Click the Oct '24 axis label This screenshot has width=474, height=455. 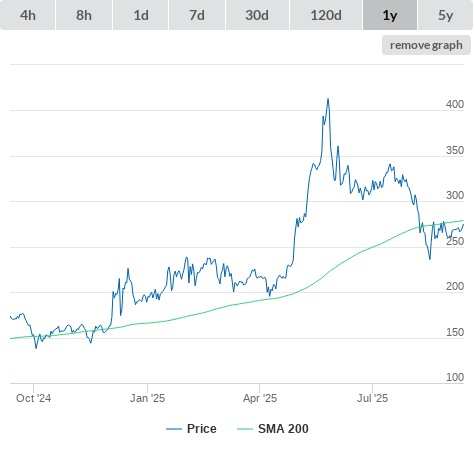(x=33, y=398)
